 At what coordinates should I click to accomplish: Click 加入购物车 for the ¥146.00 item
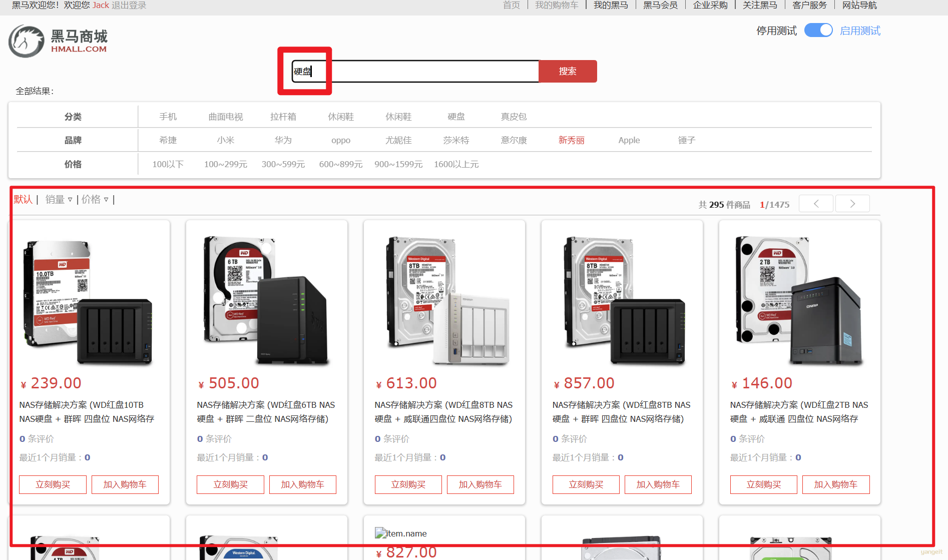(x=836, y=484)
